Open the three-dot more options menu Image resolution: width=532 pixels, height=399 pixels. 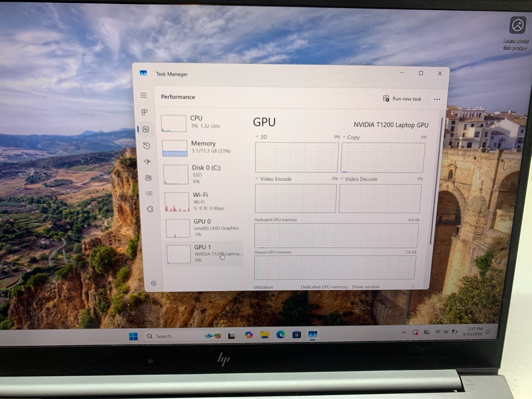click(x=437, y=99)
